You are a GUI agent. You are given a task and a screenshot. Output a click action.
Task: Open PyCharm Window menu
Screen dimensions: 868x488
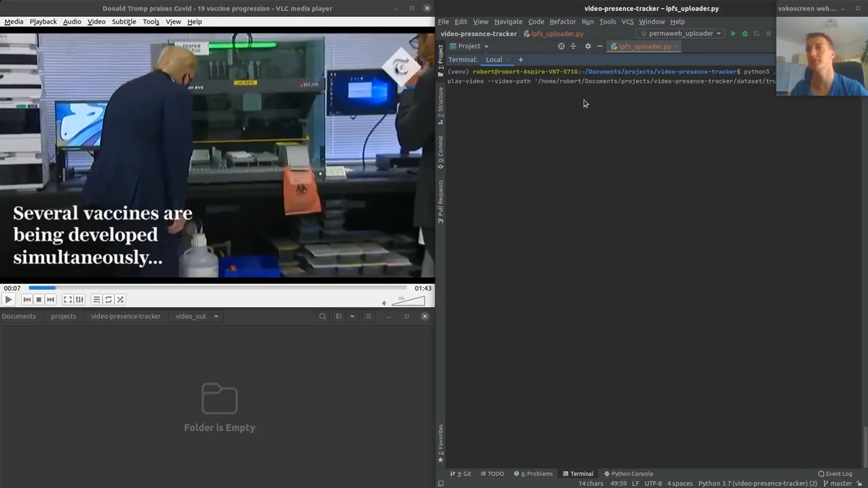click(x=652, y=22)
